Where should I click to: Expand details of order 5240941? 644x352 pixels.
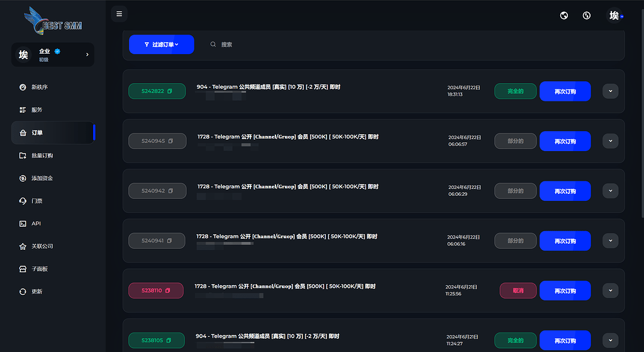click(x=610, y=241)
